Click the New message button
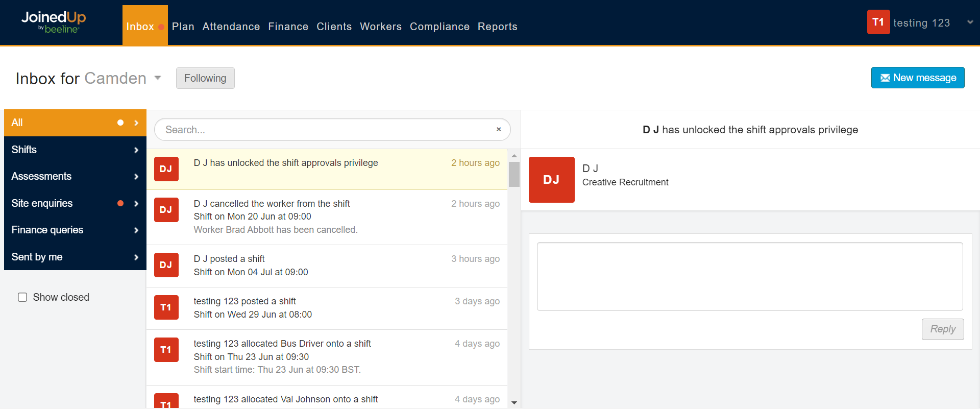 (x=917, y=78)
